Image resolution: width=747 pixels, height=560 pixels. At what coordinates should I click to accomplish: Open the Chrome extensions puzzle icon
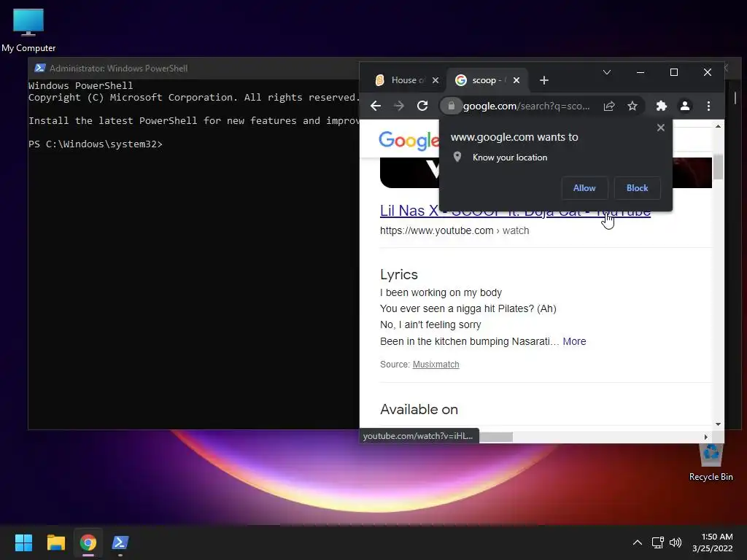tap(661, 106)
